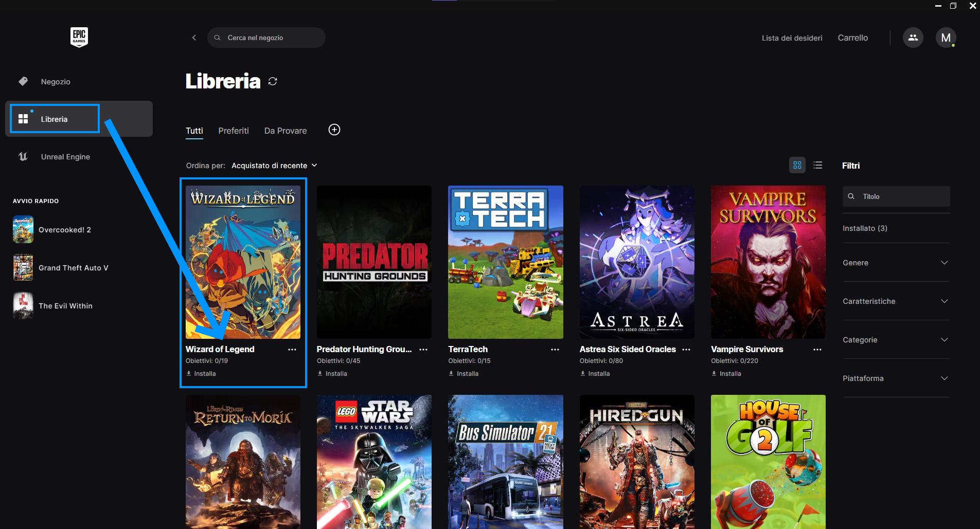Switch to the Preferiti tab

(233, 131)
